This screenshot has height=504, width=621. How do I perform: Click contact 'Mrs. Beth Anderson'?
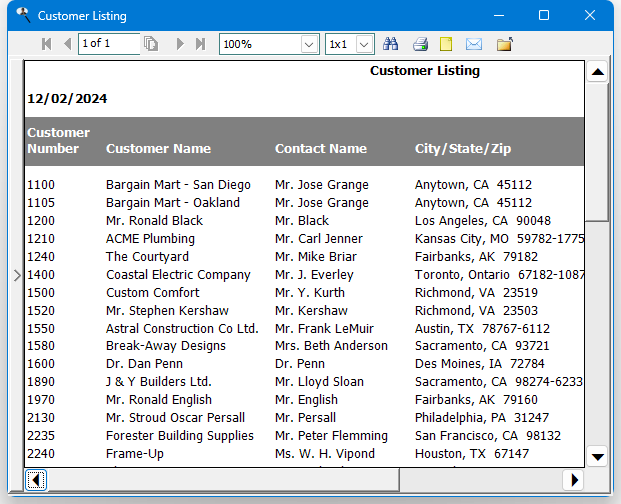coord(331,346)
